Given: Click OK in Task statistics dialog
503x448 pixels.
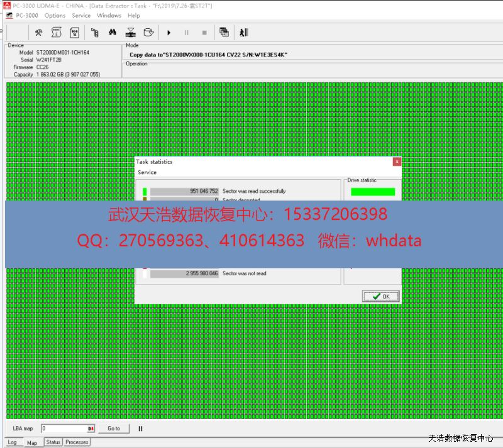Looking at the screenshot, I should pyautogui.click(x=380, y=296).
